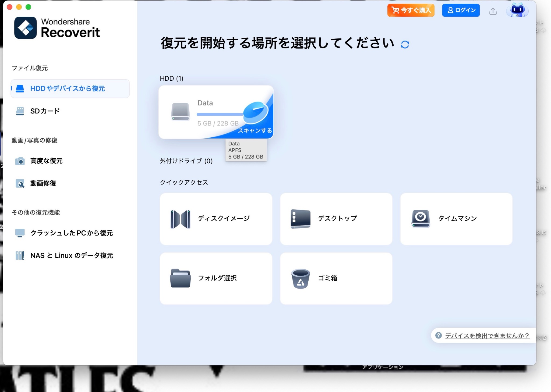Open 動画修復 in sidebar

[x=70, y=183]
